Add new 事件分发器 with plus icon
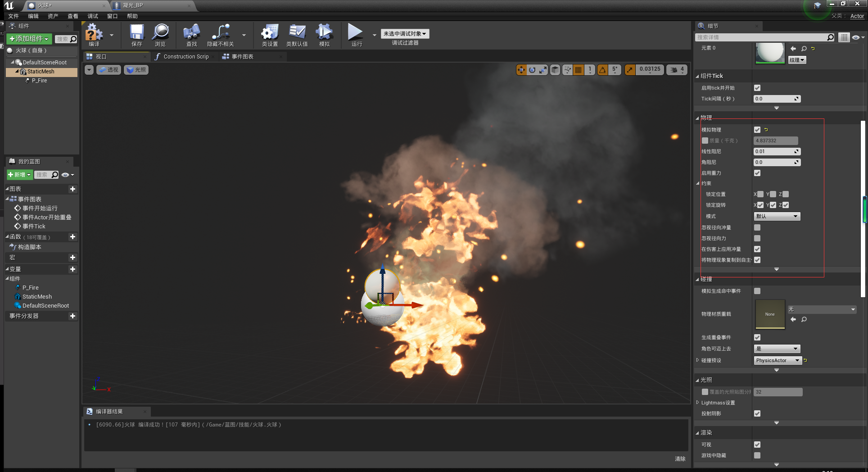Image resolution: width=868 pixels, height=472 pixels. point(72,316)
